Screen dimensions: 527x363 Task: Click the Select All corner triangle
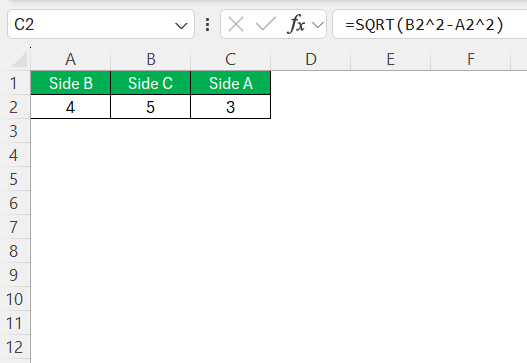tap(19, 59)
